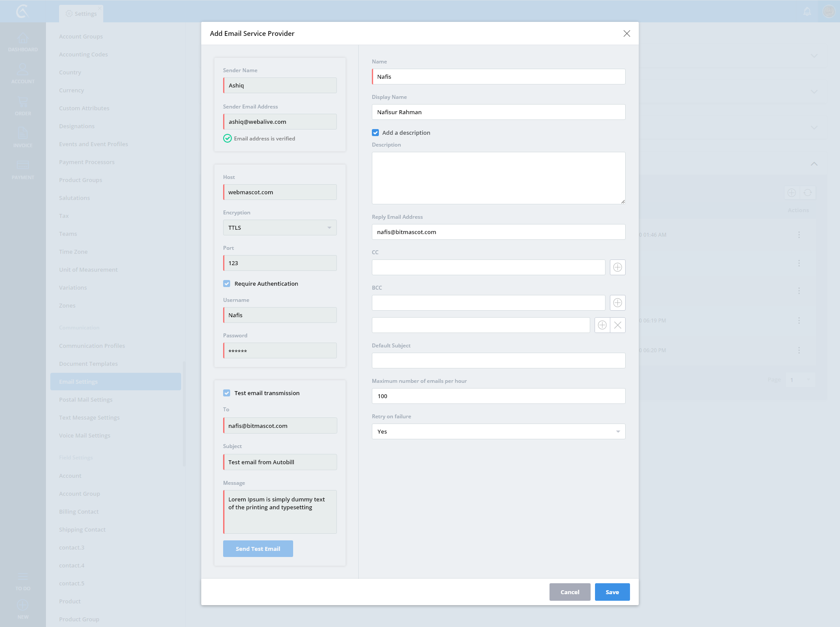840x627 pixels.
Task: Uncheck Add a description checkbox
Action: click(375, 133)
